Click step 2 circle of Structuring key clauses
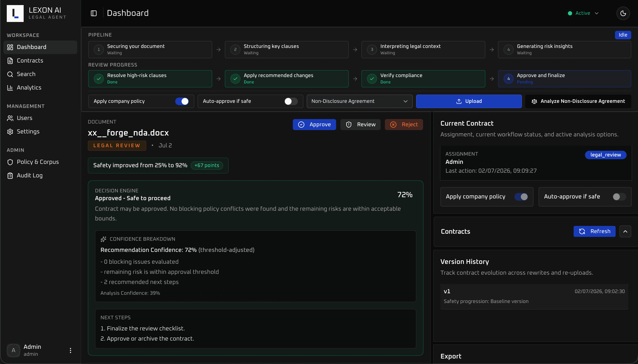Viewport: 638px width, 364px height. [235, 49]
